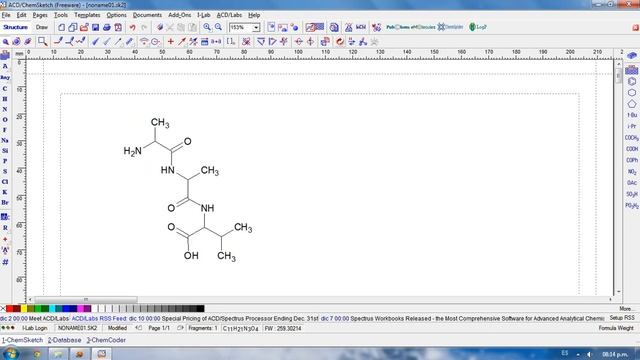640x360 pixels.
Task: Select the Bromine atom in the left palette
Action: [x=5, y=202]
